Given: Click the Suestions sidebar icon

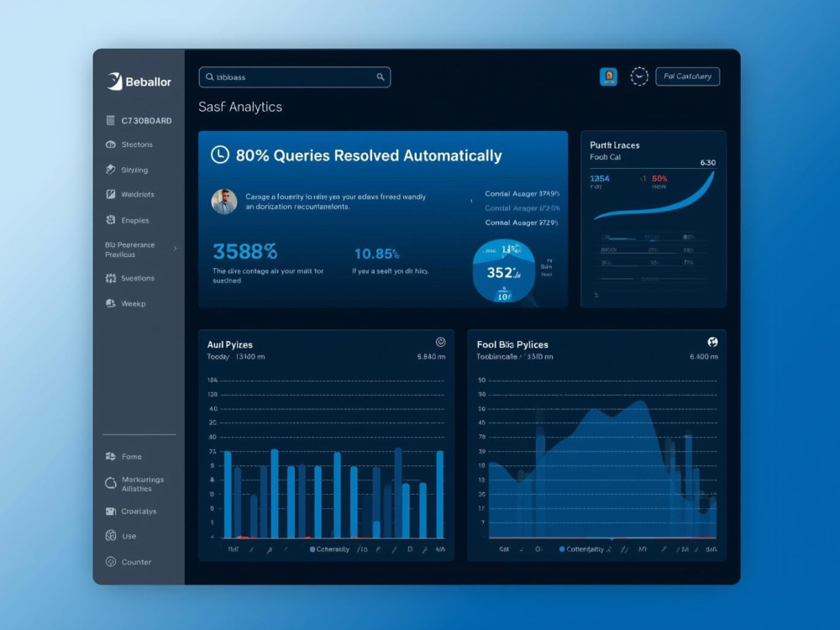Looking at the screenshot, I should coord(111,278).
